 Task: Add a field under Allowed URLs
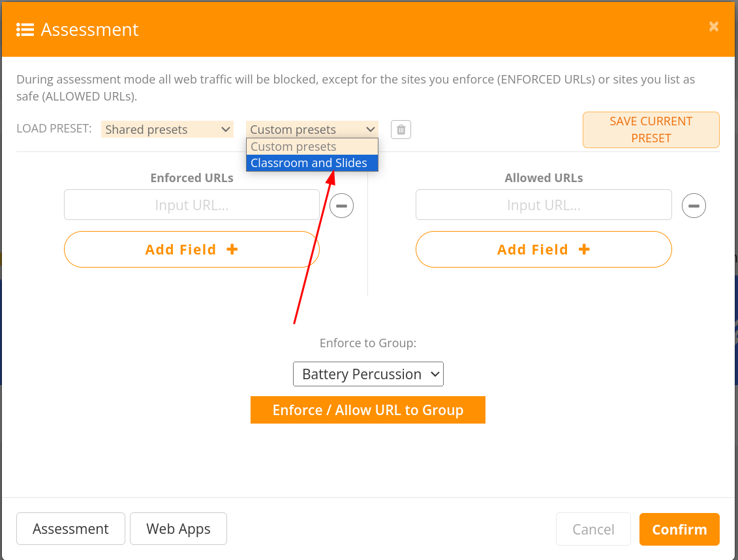click(544, 249)
